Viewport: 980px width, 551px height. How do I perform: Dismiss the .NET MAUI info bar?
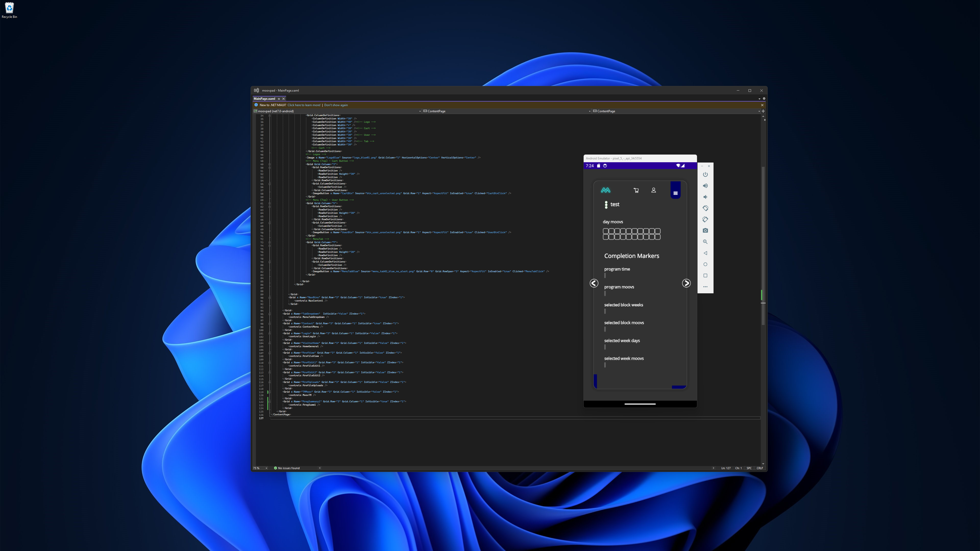click(762, 105)
